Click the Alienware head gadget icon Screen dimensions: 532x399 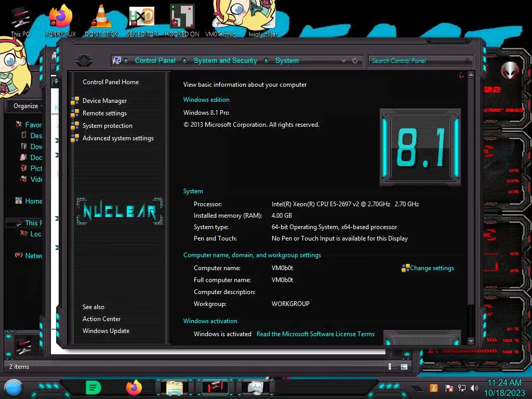coord(510,70)
